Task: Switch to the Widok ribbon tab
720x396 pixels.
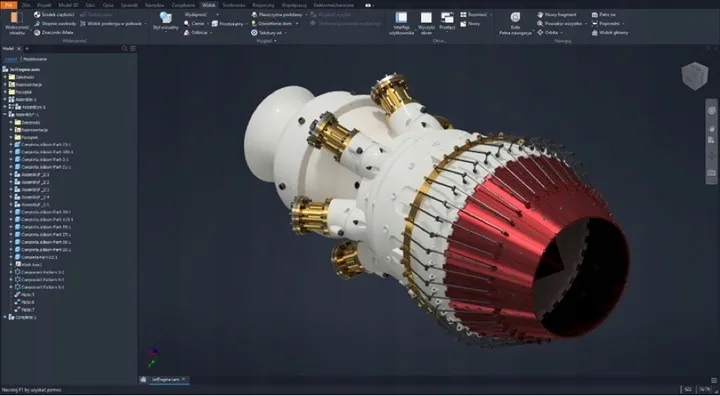Action: (208, 5)
